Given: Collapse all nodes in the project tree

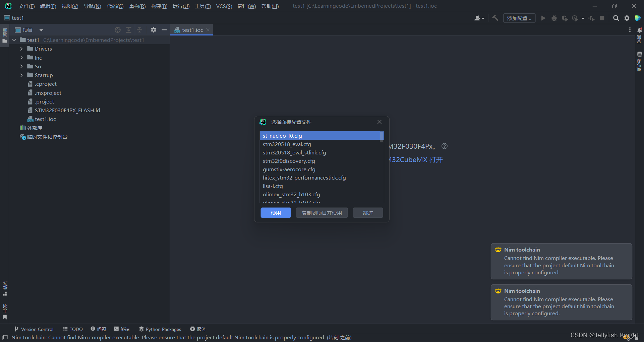Looking at the screenshot, I should [x=139, y=30].
